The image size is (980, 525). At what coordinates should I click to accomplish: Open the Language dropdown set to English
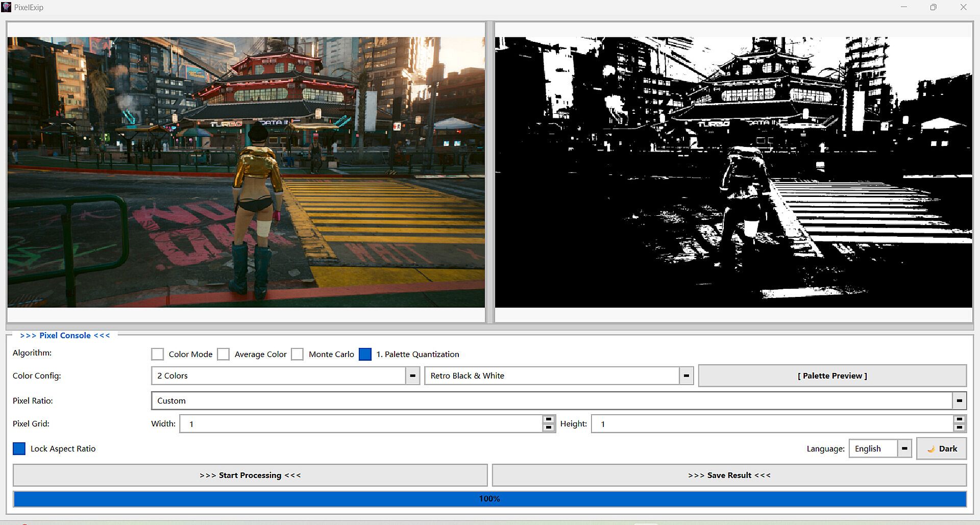pyautogui.click(x=904, y=448)
